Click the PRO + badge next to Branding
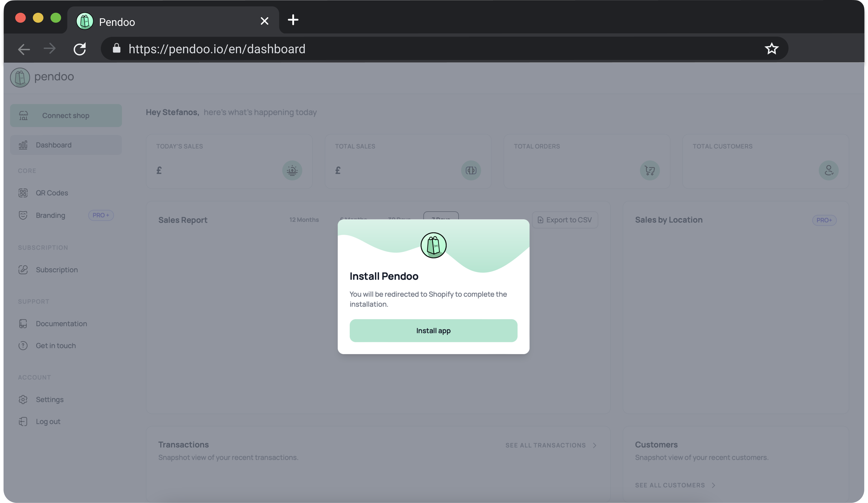Image resolution: width=868 pixels, height=503 pixels. click(x=101, y=215)
